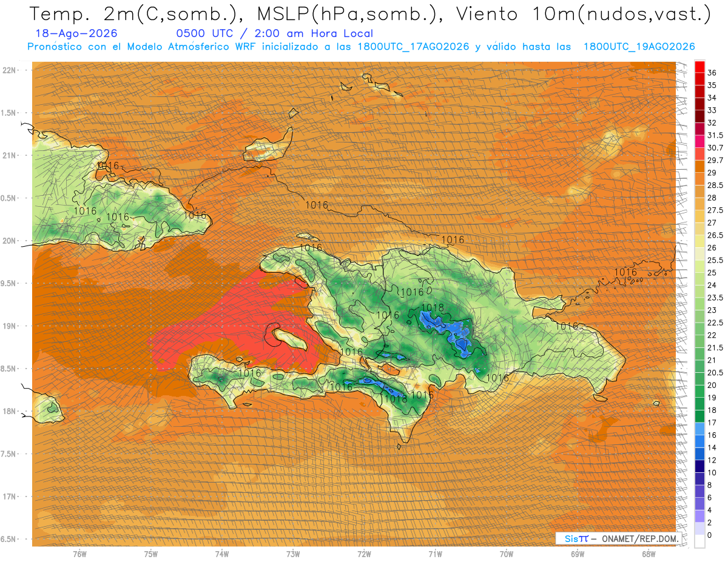This screenshot has height=562, width=728.
Task: Click the '72W' longitude axis label
Action: [x=364, y=554]
